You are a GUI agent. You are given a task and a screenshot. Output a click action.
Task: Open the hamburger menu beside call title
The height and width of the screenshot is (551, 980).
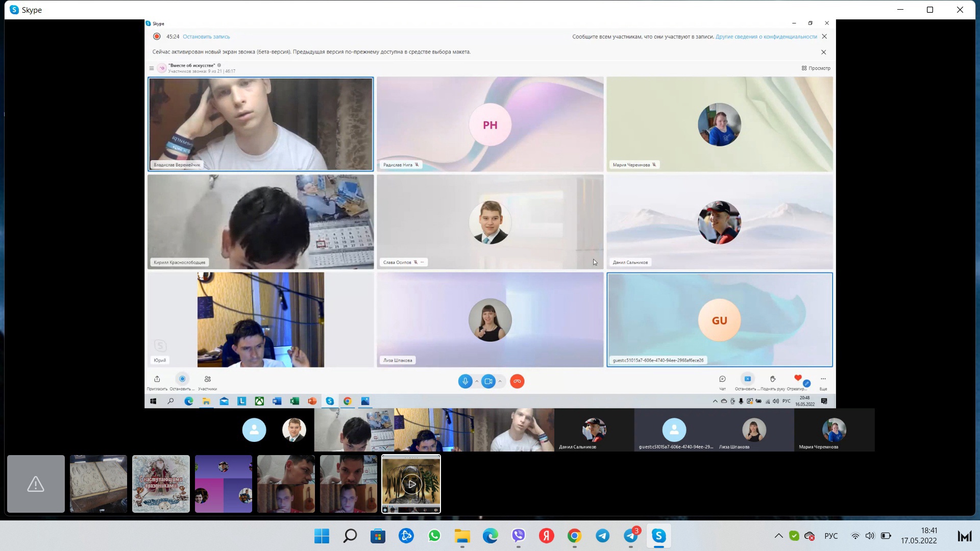point(151,68)
